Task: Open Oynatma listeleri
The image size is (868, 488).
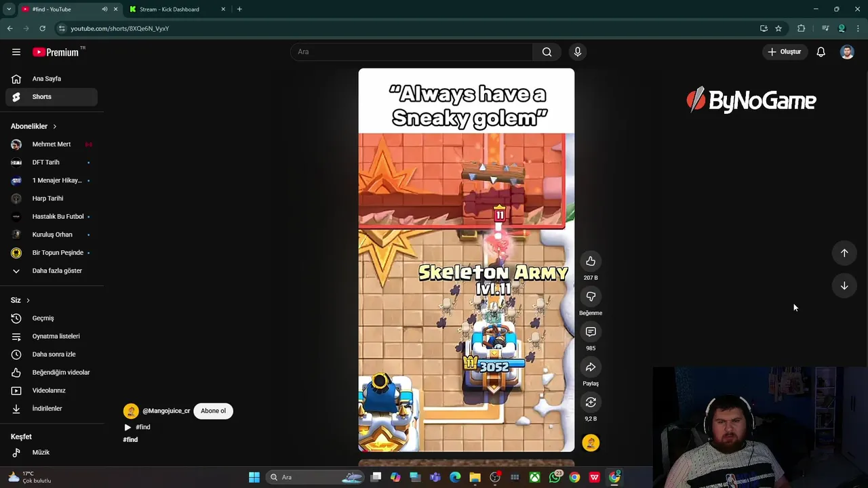Action: (52, 336)
